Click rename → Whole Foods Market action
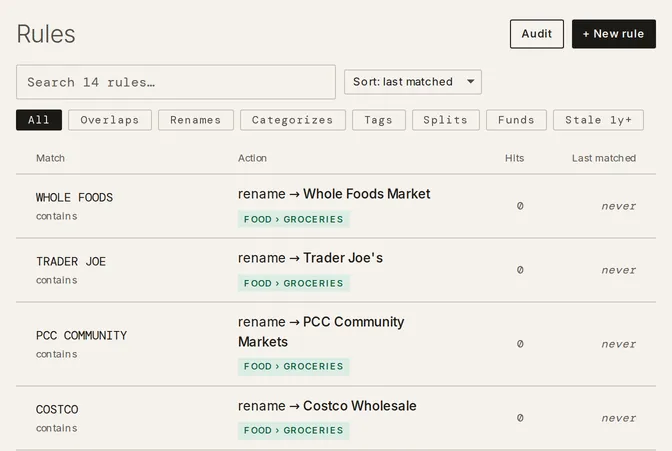The width and height of the screenshot is (672, 451). click(334, 194)
